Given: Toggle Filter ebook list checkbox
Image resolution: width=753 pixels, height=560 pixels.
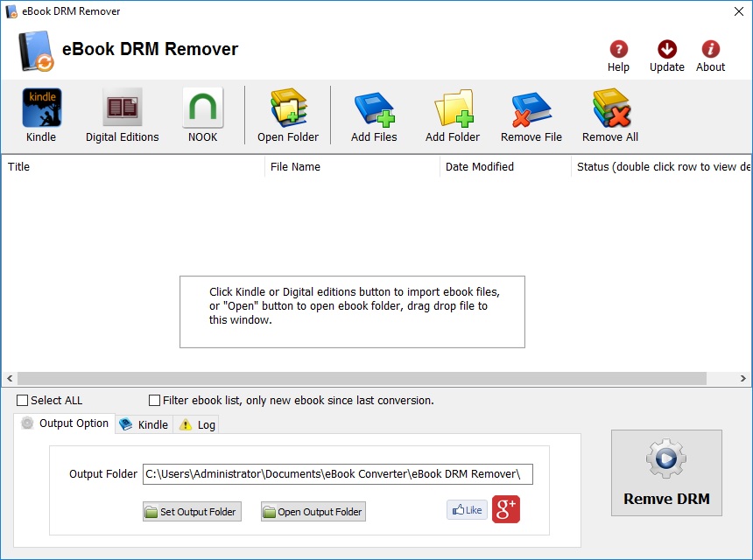Looking at the screenshot, I should point(154,400).
